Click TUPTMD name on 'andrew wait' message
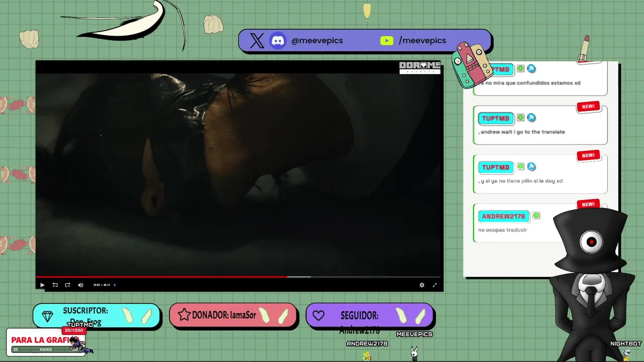The height and width of the screenshot is (362, 644). click(496, 119)
